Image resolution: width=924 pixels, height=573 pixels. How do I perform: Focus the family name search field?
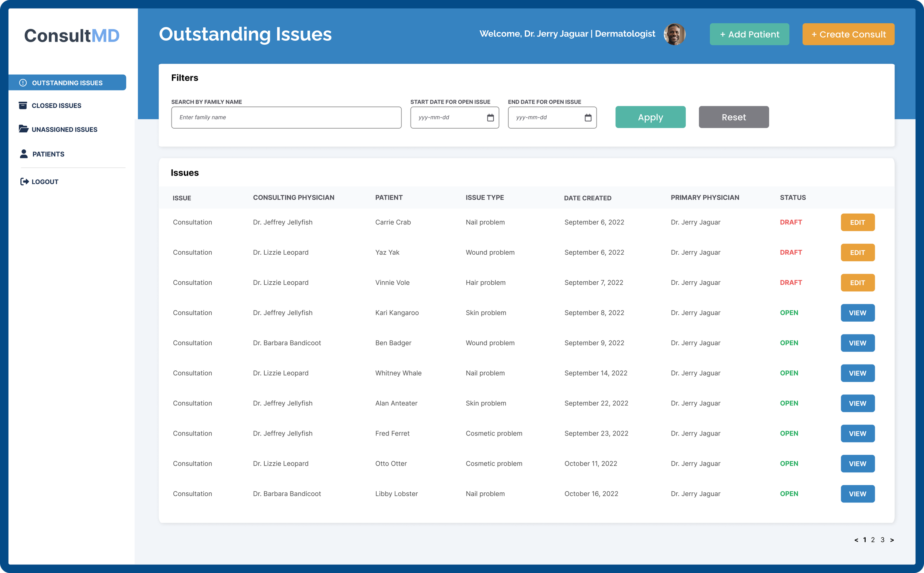tap(286, 118)
